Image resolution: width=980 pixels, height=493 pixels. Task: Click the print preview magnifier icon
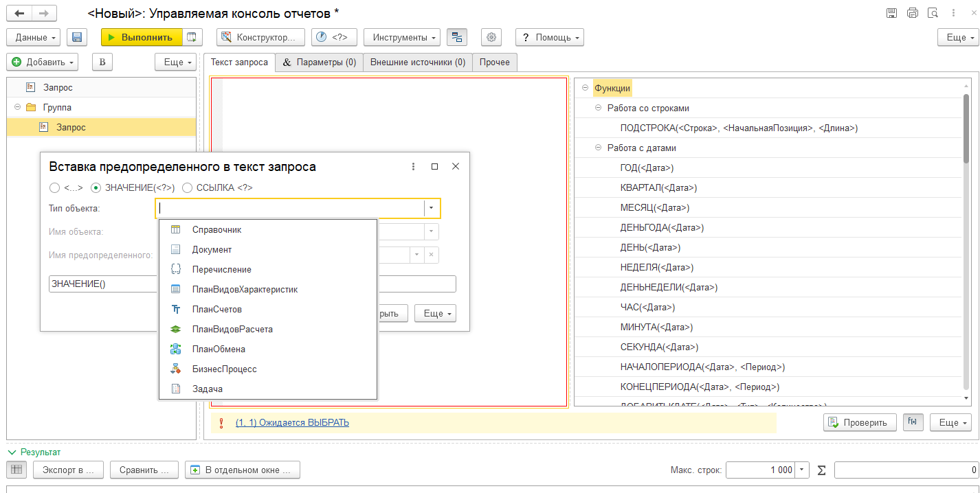point(933,13)
